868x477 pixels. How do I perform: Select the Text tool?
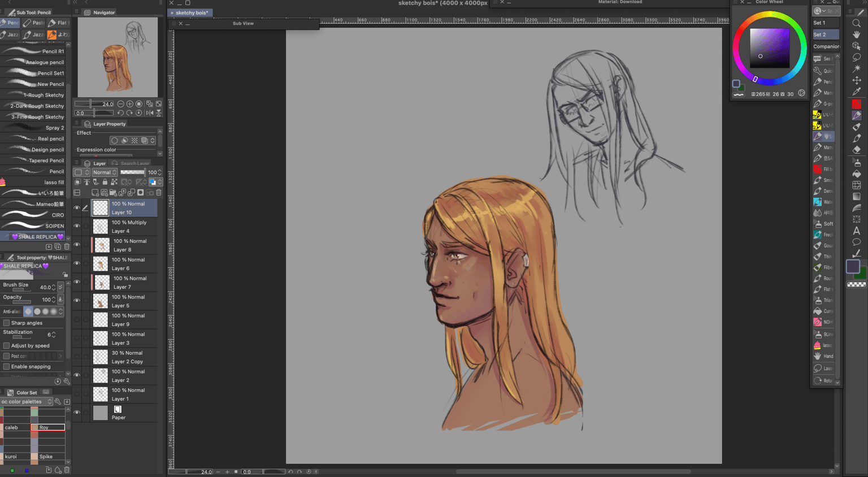click(857, 231)
